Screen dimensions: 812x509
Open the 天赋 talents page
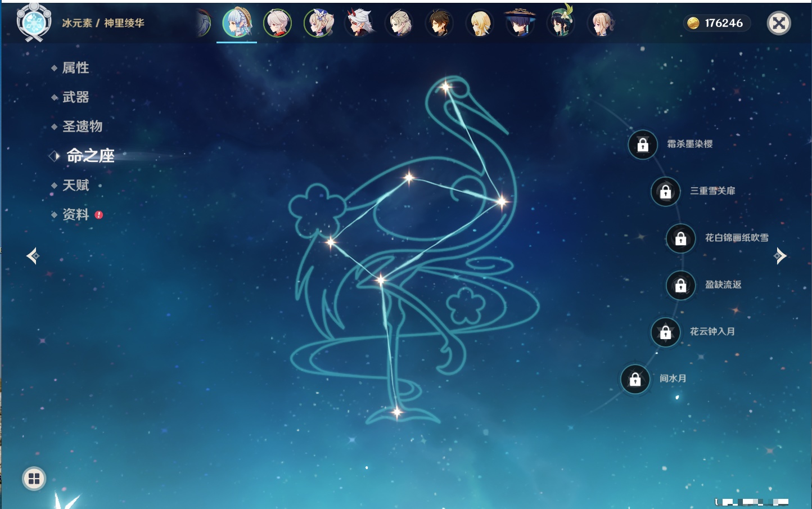75,185
